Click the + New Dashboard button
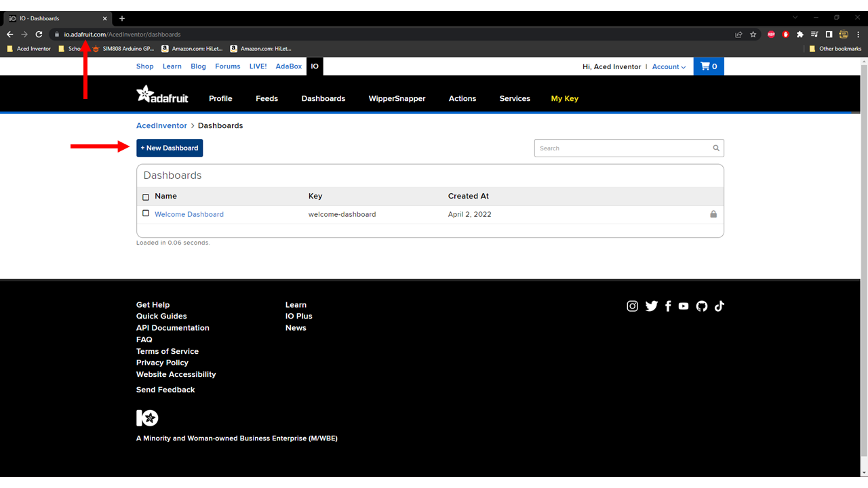 [170, 148]
